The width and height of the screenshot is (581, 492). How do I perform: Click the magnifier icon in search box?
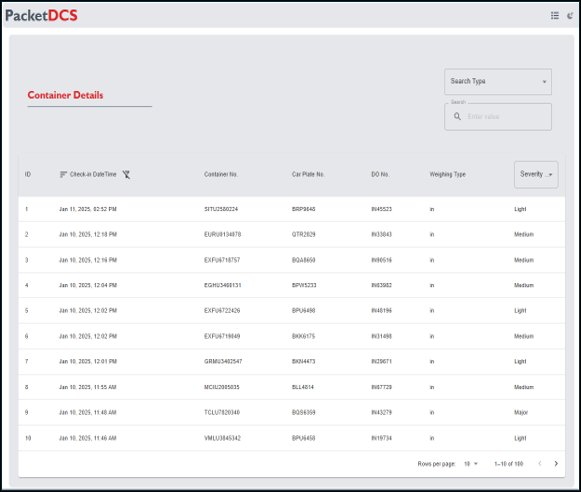457,117
